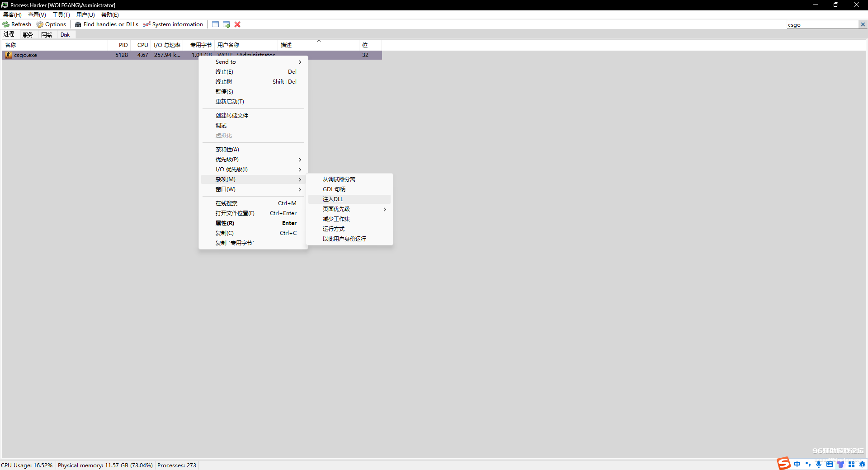This screenshot has width=868, height=470.
Task: Click the red X terminate icon on toolbar
Action: pos(237,24)
